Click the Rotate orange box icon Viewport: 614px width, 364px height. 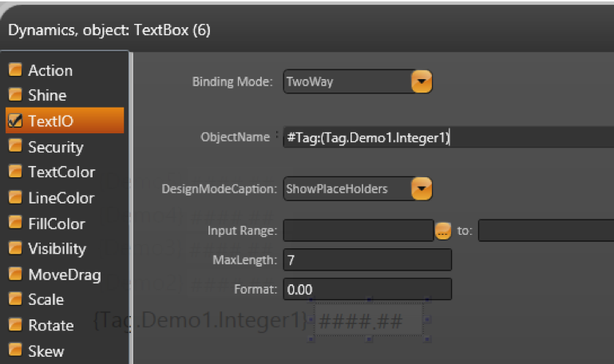(x=15, y=326)
